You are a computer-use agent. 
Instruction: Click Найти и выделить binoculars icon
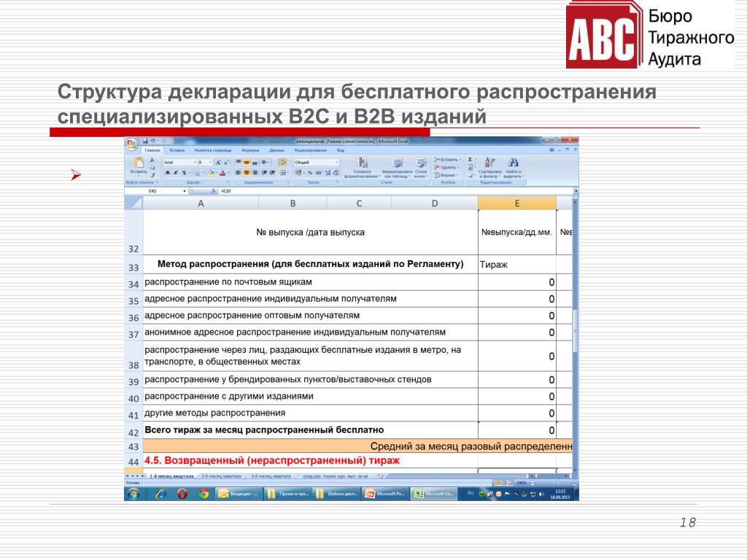coord(513,163)
